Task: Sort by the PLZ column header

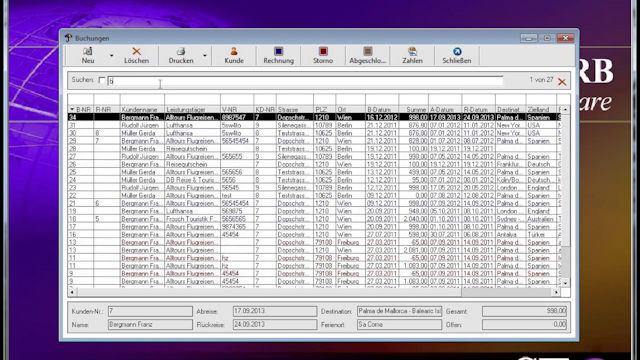Action: [324, 109]
